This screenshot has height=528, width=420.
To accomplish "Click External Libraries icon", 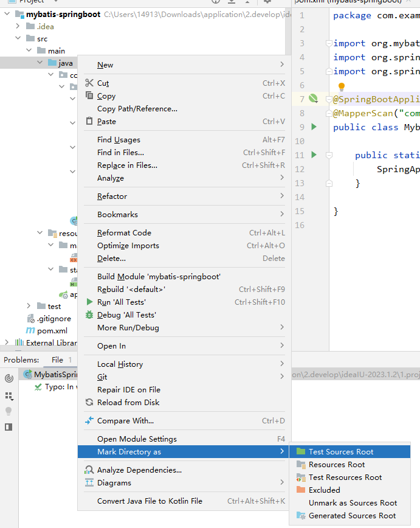I will [19, 342].
